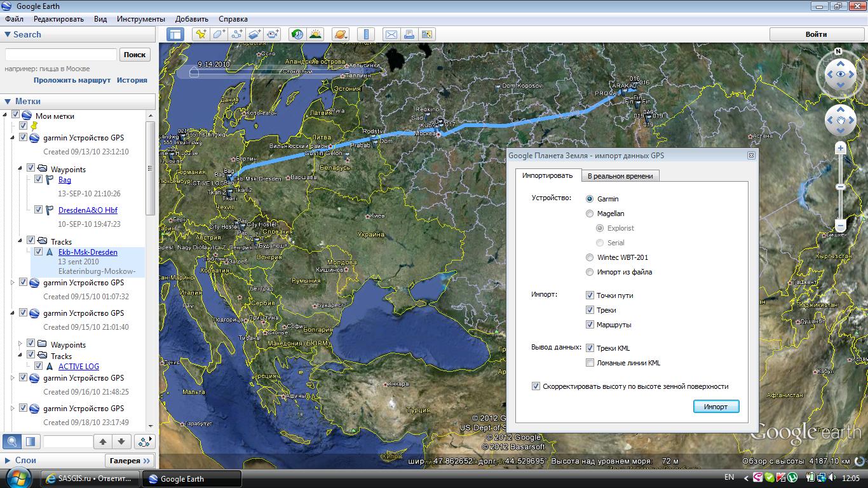Image resolution: width=868 pixels, height=488 pixels.
Task: Click the Email envelope toolbar icon
Action: (391, 34)
